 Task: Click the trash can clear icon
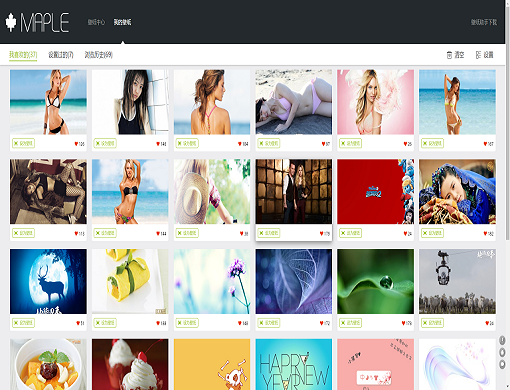(449, 55)
